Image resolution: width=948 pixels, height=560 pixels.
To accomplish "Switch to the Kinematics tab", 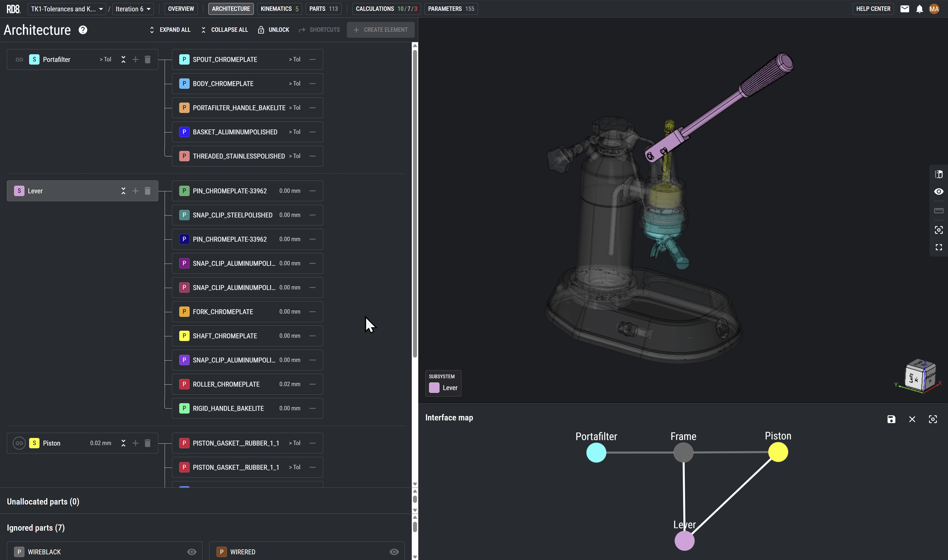I will 279,9.
